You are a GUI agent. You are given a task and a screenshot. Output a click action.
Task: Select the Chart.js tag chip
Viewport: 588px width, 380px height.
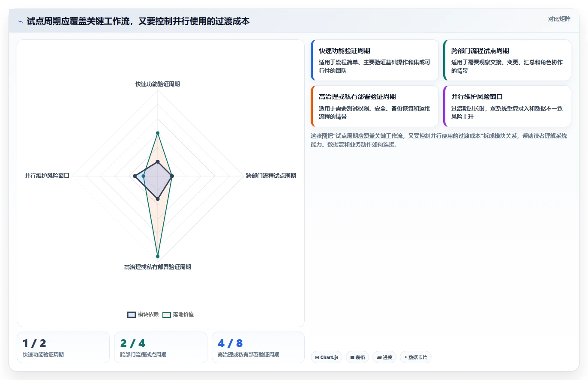point(326,357)
